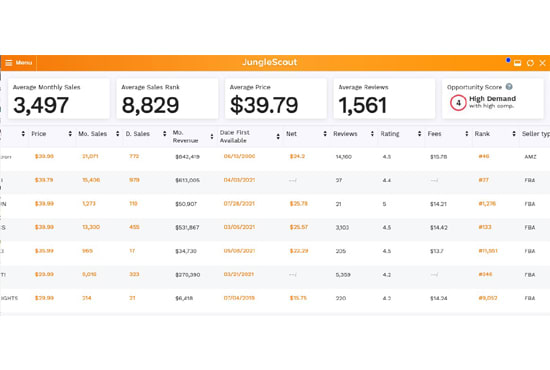This screenshot has height=370, width=550.
Task: Click the Net column header
Action: (x=291, y=134)
